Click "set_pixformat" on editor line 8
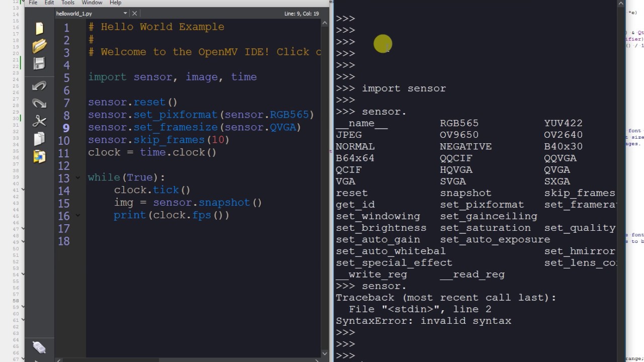Viewport: 644px width, 362px height. tap(175, 115)
